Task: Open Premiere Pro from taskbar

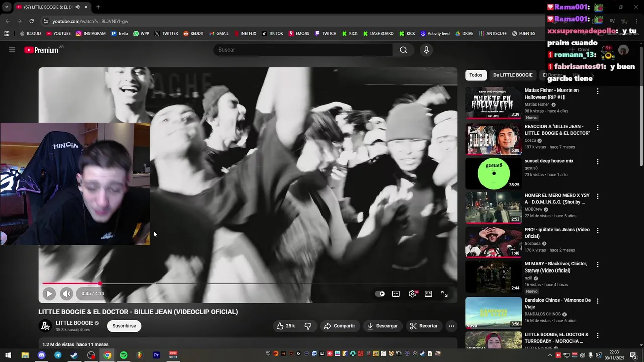Action: point(156,355)
